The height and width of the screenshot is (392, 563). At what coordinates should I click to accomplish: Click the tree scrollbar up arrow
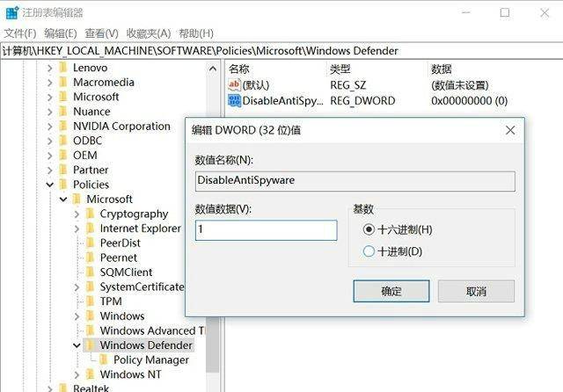coord(213,69)
